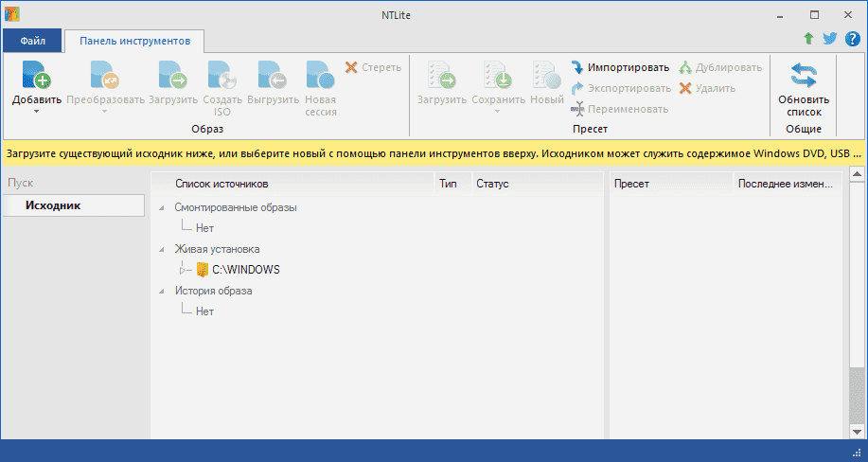The height and width of the screenshot is (462, 868).
Task: Click the Создать ISO icon
Action: pyautogui.click(x=222, y=75)
